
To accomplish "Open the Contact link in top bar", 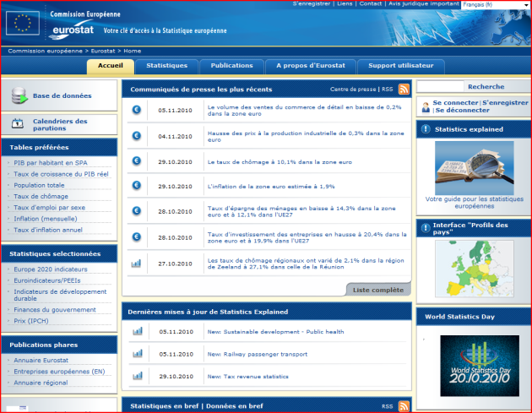I will pyautogui.click(x=371, y=3).
